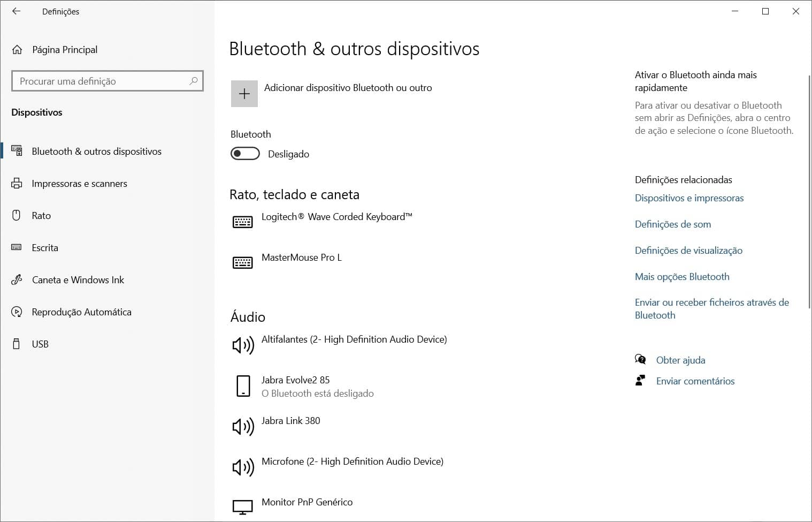Click the Enviar comentários person icon
Screen dimensions: 812x522
[x=640, y=380]
